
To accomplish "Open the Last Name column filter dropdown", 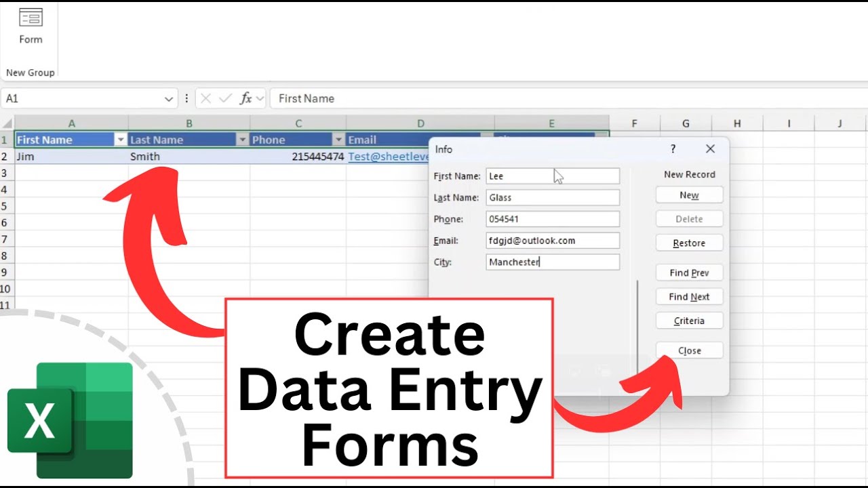I will [x=242, y=140].
